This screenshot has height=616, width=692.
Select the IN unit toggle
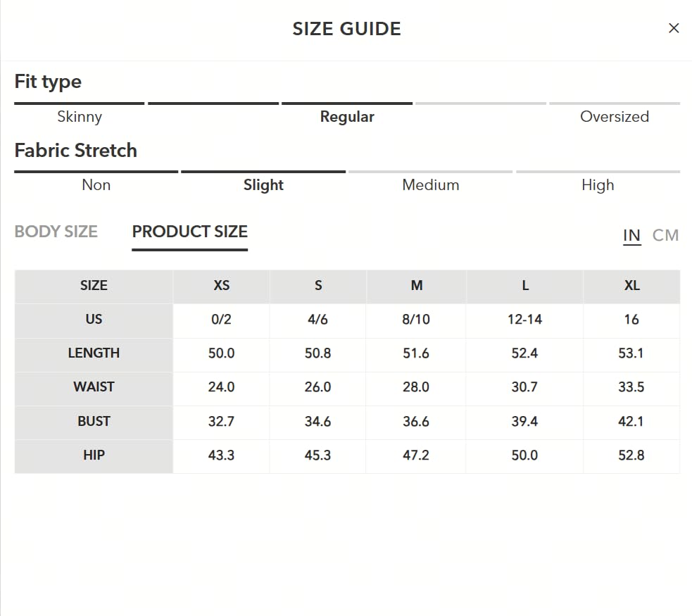632,235
